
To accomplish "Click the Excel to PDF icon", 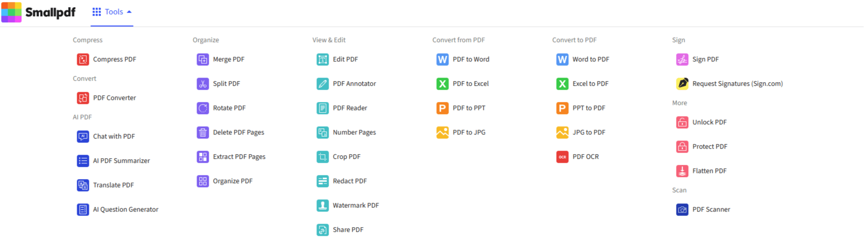I will [562, 84].
